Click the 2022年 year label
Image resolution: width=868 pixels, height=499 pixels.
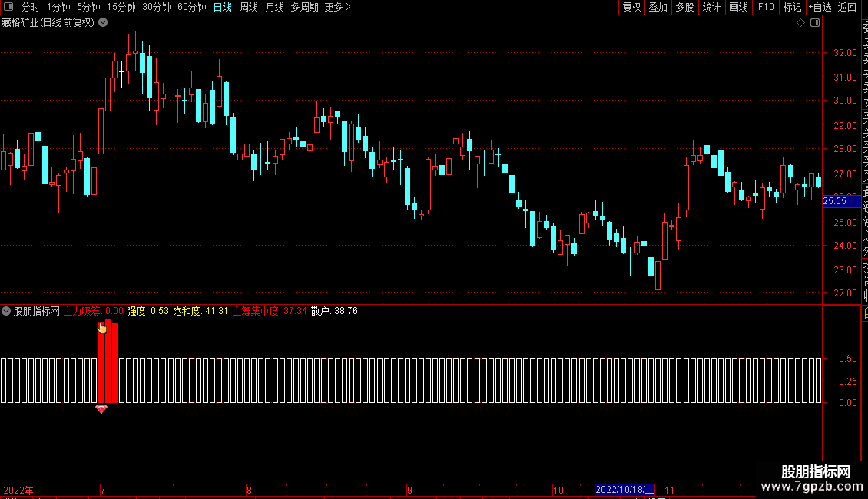pos(18,490)
